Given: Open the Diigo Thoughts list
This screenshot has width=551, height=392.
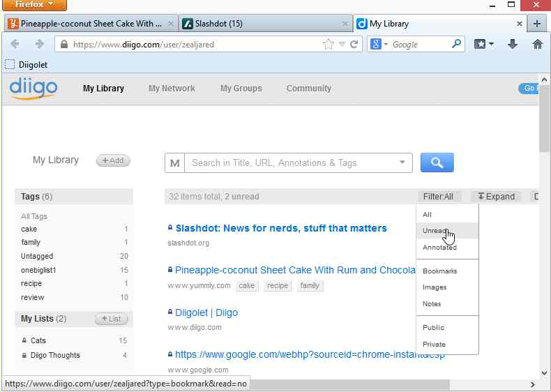Looking at the screenshot, I should tap(55, 355).
